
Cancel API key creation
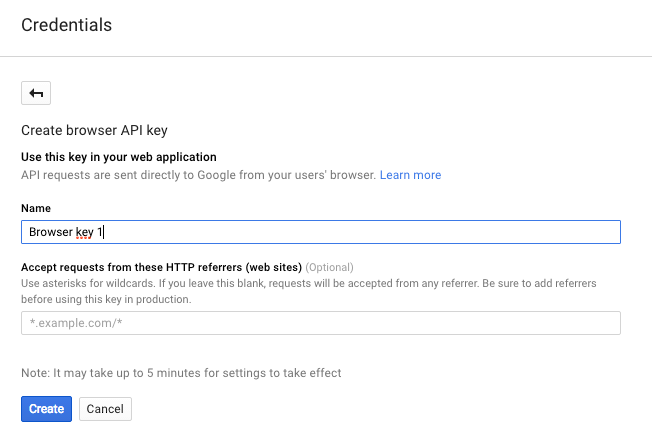[x=105, y=409]
